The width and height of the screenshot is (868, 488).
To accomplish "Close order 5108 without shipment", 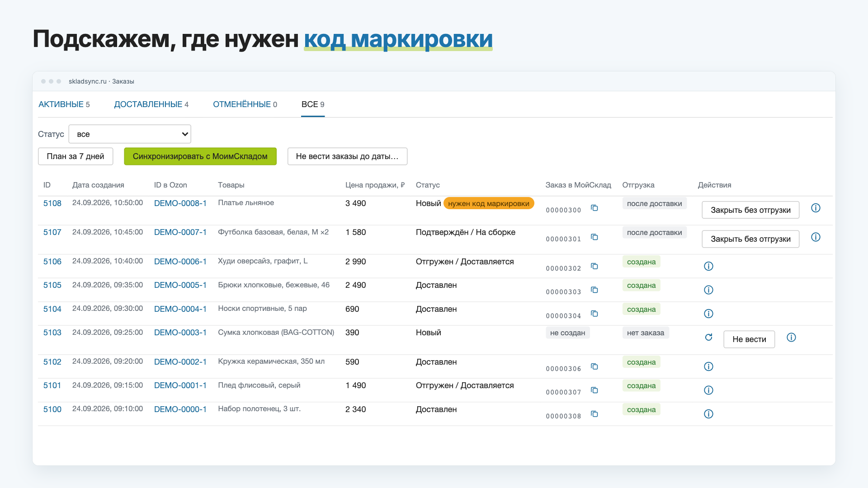I will (x=750, y=210).
